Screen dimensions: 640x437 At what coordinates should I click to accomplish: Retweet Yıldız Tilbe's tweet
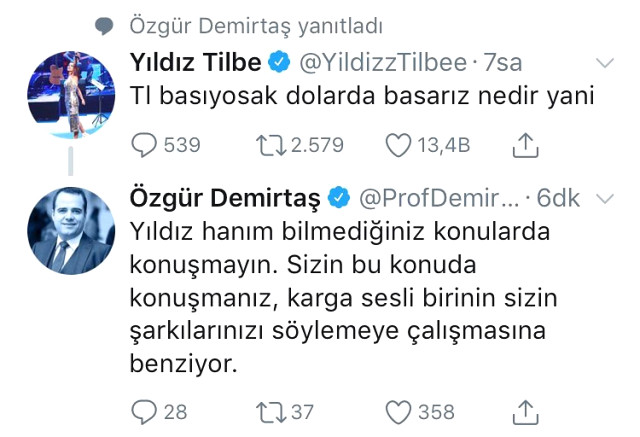point(273,146)
